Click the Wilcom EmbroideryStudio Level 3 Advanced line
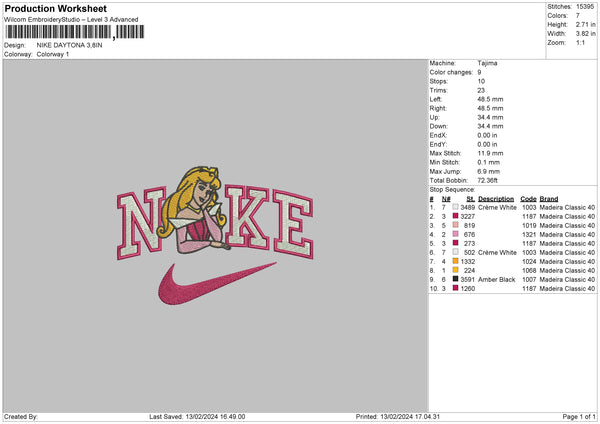This screenshot has width=600, height=424. (x=71, y=20)
